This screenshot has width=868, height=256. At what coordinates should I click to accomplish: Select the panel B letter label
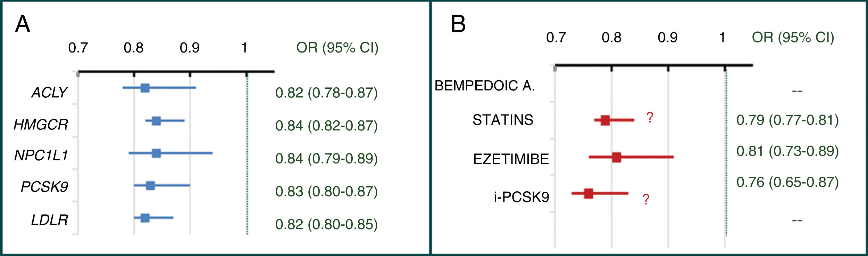(x=458, y=24)
